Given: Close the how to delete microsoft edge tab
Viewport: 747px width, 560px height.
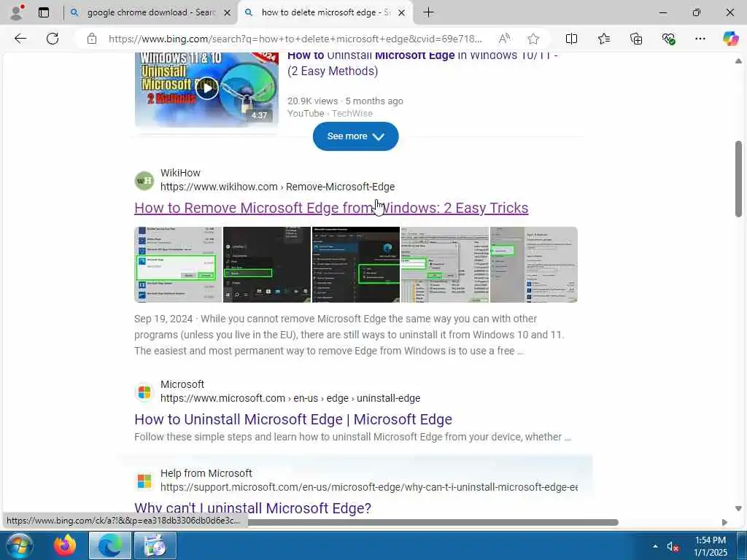Looking at the screenshot, I should [x=402, y=13].
